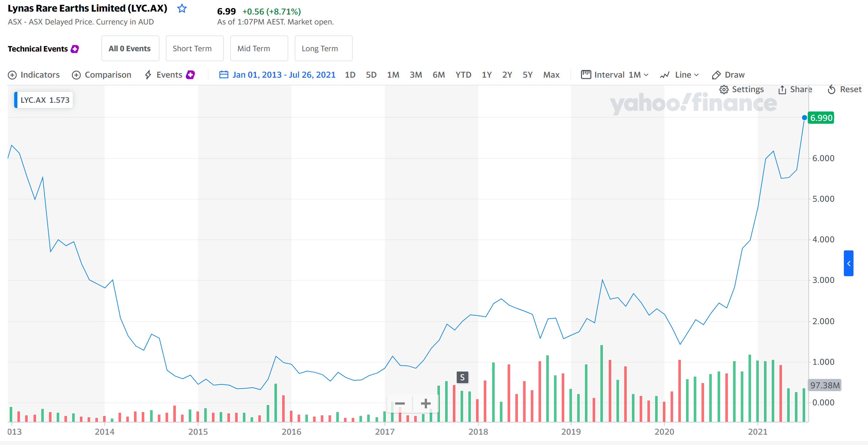Click the LYC.AX blue series color swatch

(16, 100)
